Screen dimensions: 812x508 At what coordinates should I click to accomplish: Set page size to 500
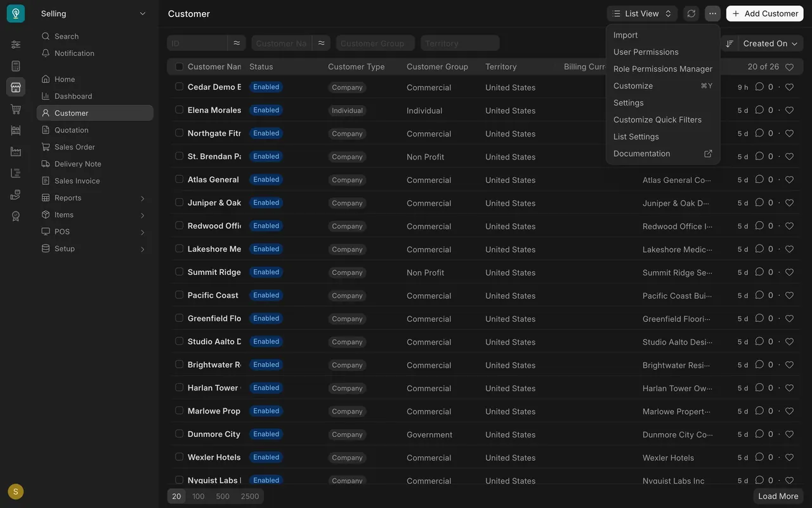click(223, 497)
